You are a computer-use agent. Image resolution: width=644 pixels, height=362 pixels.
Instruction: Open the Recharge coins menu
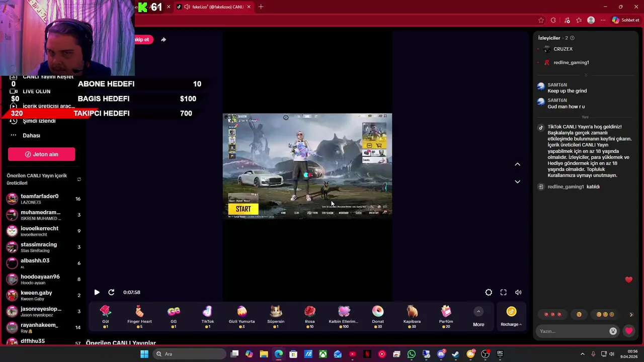[511, 317]
